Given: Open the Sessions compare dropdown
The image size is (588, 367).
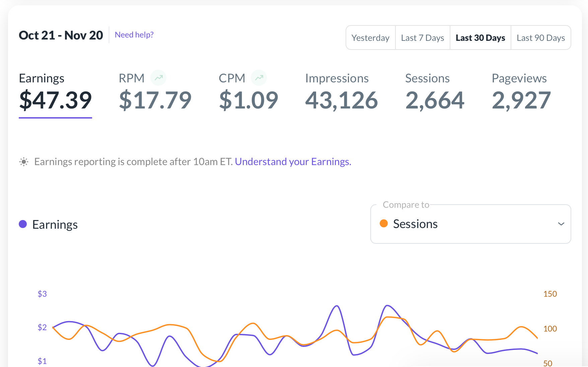Looking at the screenshot, I should pos(470,224).
